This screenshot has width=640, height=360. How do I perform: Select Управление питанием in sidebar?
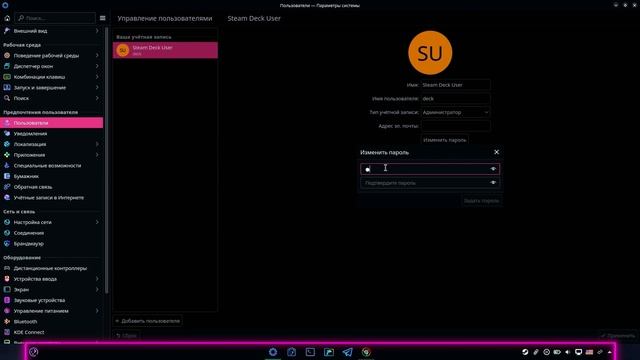coord(51,311)
